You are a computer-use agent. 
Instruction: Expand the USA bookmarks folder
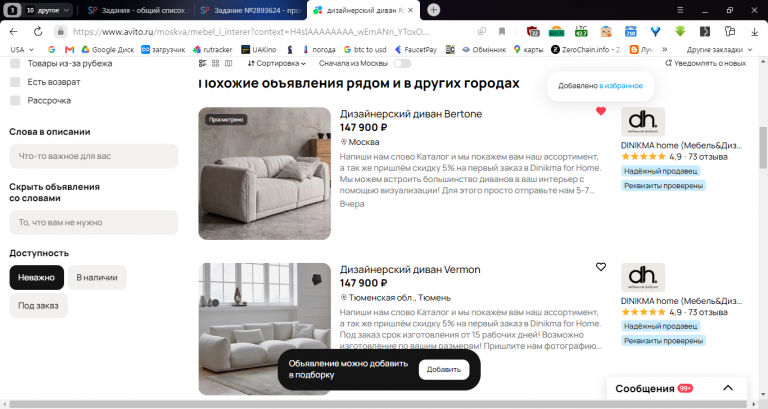22,49
